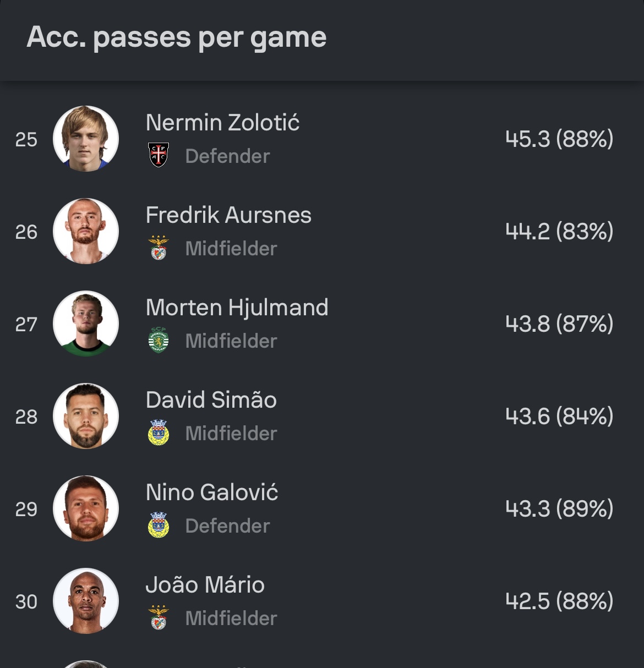
Task: Select the Nino Galović name link
Action: [212, 492]
